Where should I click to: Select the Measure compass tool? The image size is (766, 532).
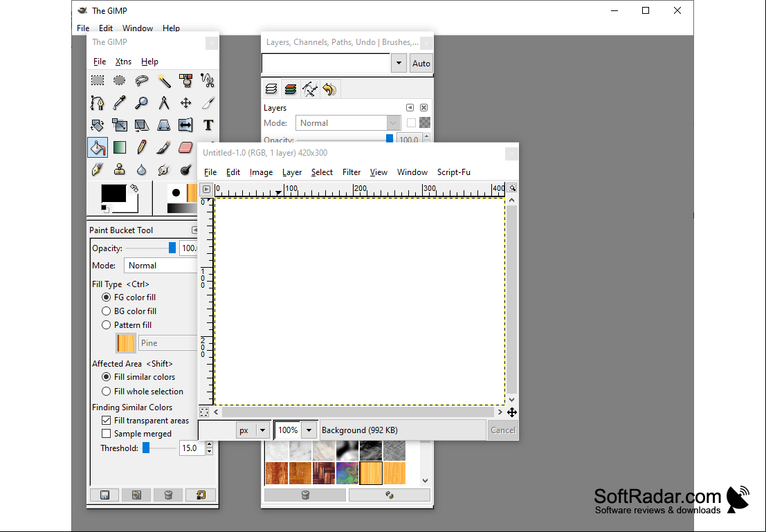click(x=164, y=102)
